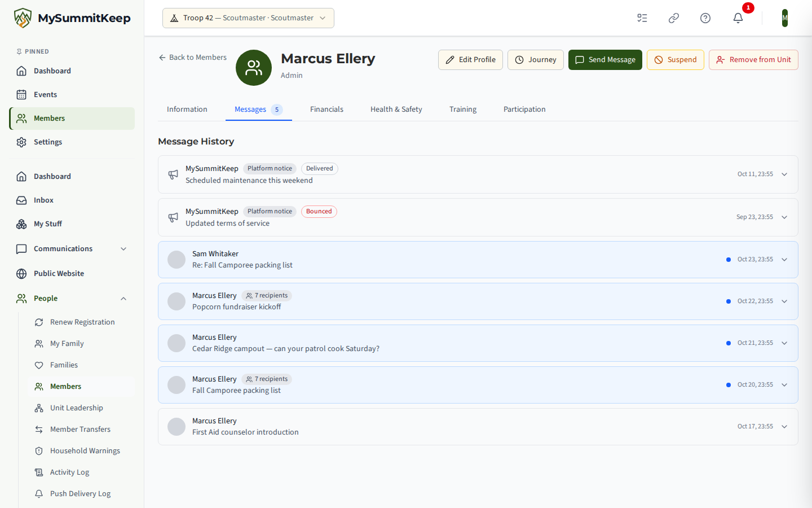Click the green user avatar in top bar
Image resolution: width=812 pixels, height=508 pixels.
(x=784, y=18)
